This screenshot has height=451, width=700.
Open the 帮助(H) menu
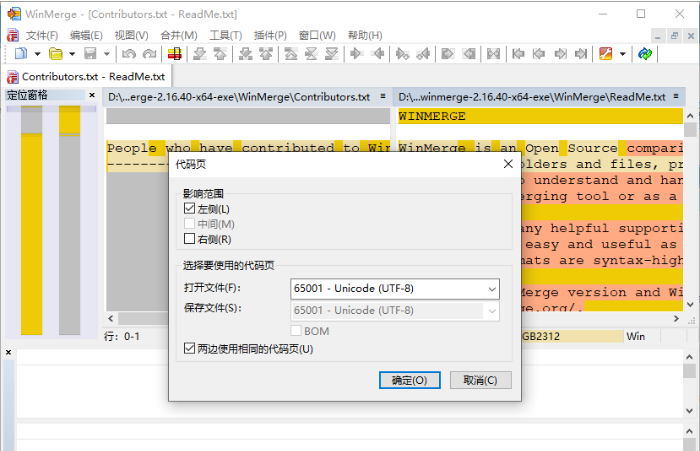(x=365, y=35)
